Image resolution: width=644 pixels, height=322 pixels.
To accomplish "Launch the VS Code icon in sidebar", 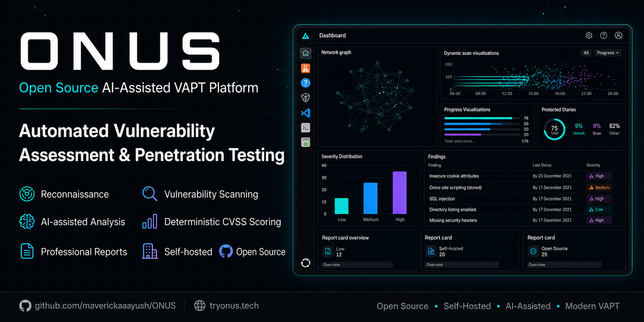I will (305, 113).
